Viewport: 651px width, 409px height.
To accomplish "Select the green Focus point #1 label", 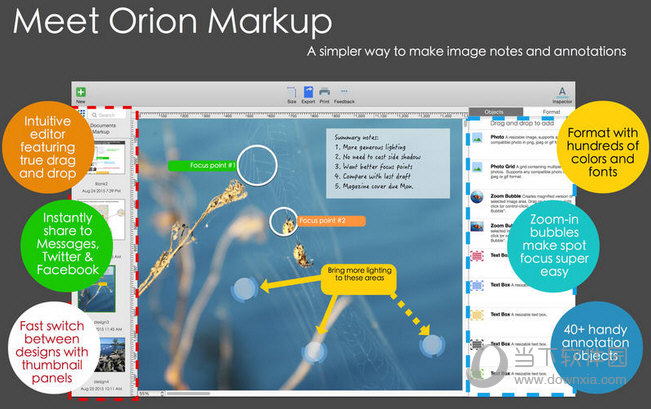I will tap(202, 165).
